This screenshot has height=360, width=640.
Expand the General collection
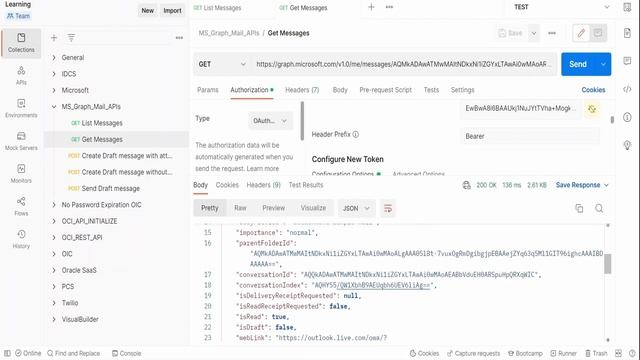click(x=54, y=58)
